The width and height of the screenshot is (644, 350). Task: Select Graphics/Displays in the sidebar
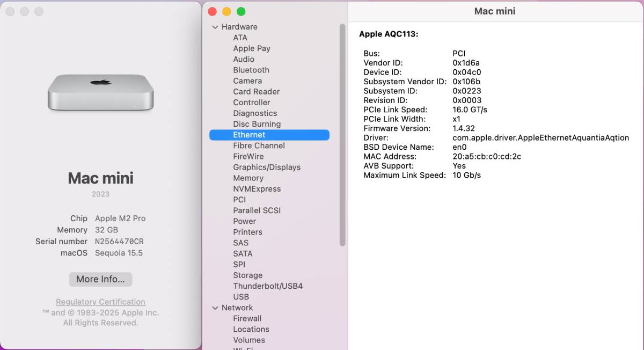click(267, 167)
